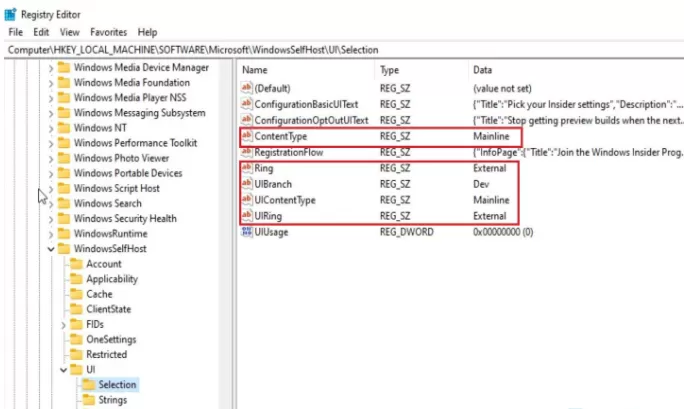
Task: Collapse the UI subkey
Action: coord(63,370)
